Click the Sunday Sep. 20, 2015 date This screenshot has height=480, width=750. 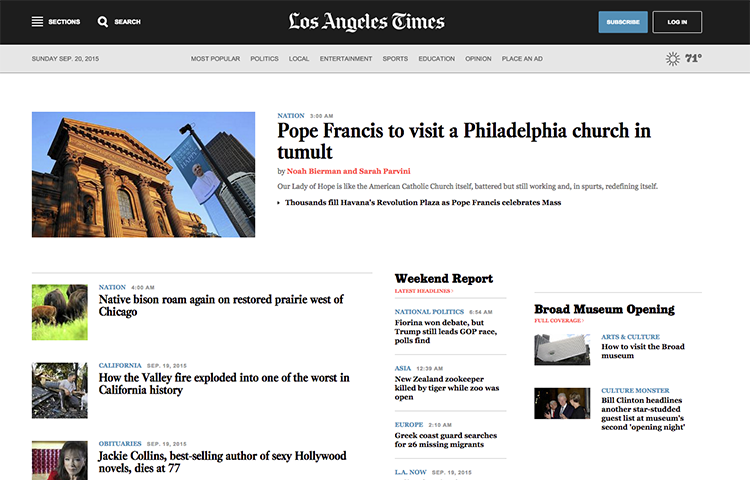pos(66,59)
